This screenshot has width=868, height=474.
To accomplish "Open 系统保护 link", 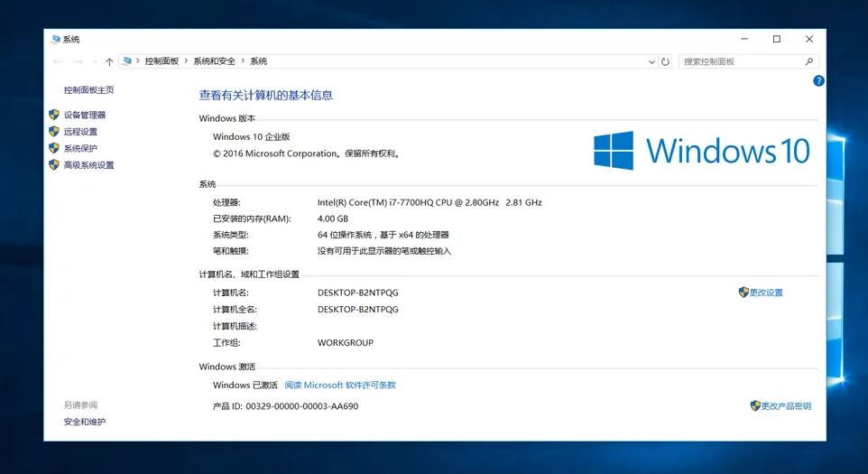I will (80, 148).
